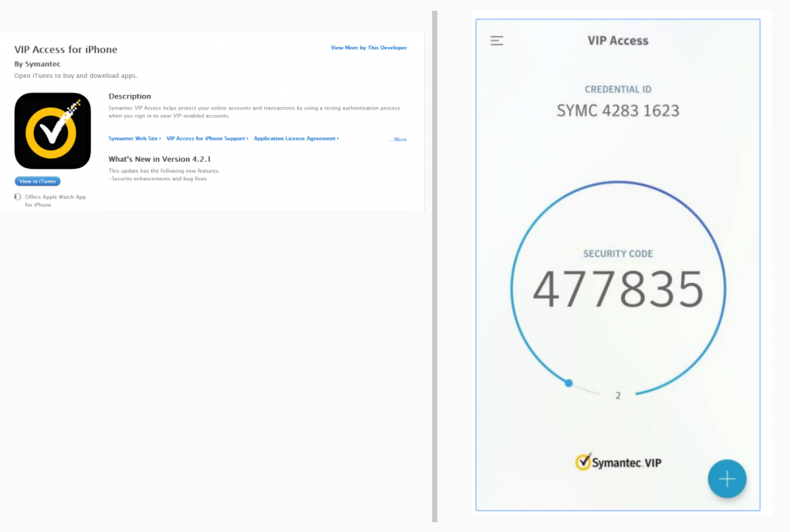Click the View in iTunes button
The image size is (790, 532).
(37, 181)
